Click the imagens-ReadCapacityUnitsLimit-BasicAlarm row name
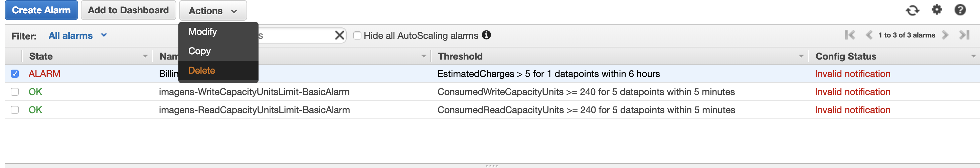The width and height of the screenshot is (980, 168). click(x=254, y=110)
